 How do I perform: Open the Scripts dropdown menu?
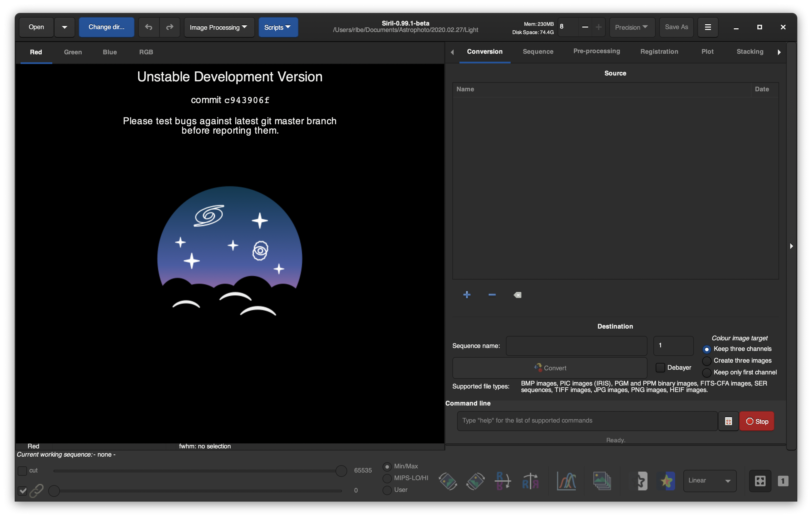pos(278,27)
